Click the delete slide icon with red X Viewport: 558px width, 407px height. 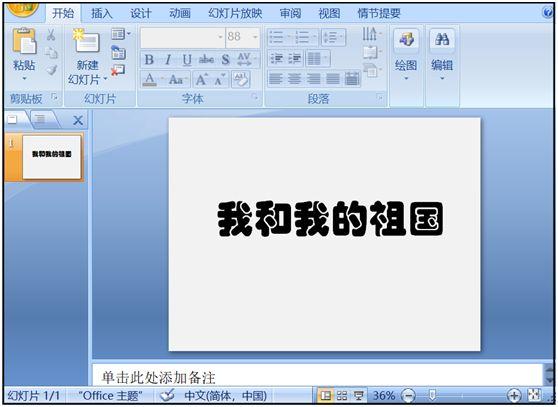click(118, 70)
